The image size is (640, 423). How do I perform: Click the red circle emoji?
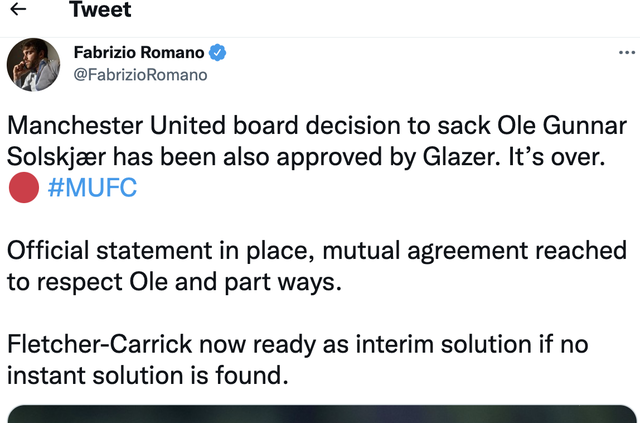pyautogui.click(x=24, y=187)
